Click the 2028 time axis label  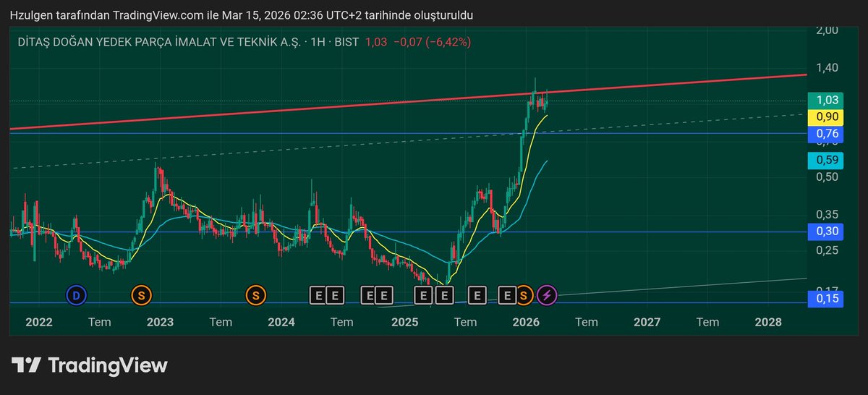(768, 323)
